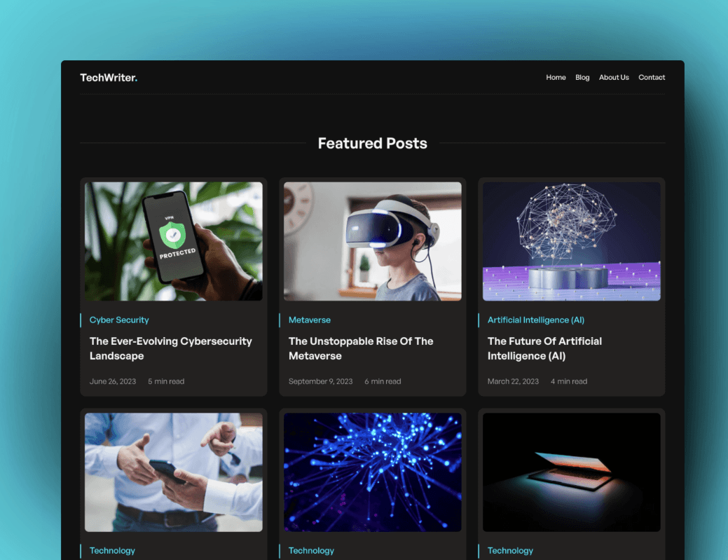Click the TechWriter logo
The width and height of the screenshot is (728, 560).
coord(109,78)
